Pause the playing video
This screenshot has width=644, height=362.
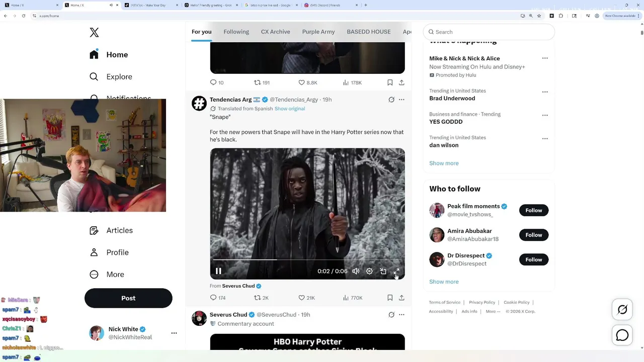[x=218, y=271]
